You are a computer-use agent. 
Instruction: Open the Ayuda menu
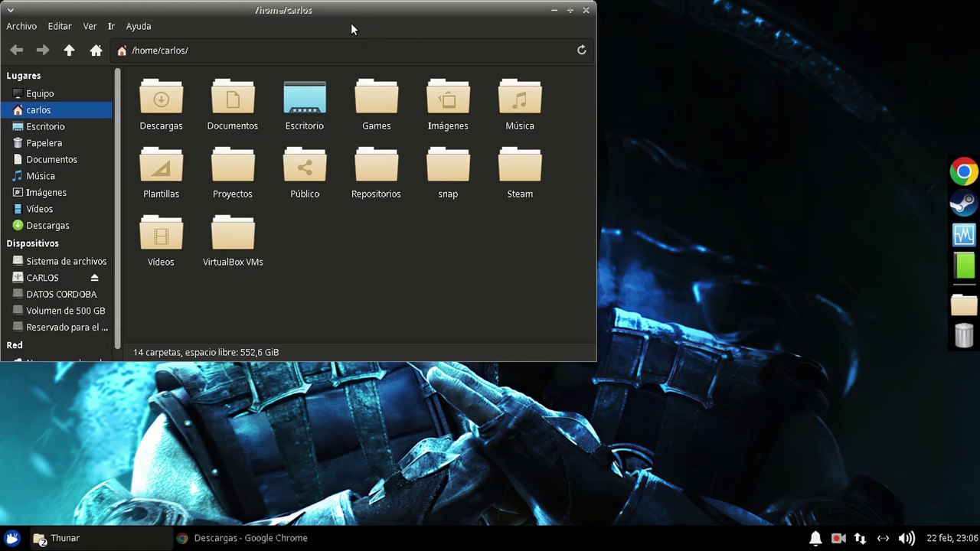[139, 26]
